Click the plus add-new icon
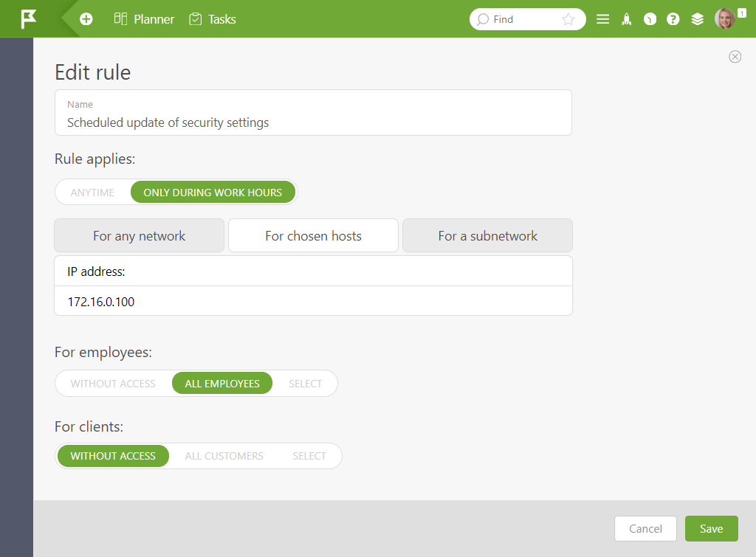This screenshot has width=756, height=557. click(86, 19)
